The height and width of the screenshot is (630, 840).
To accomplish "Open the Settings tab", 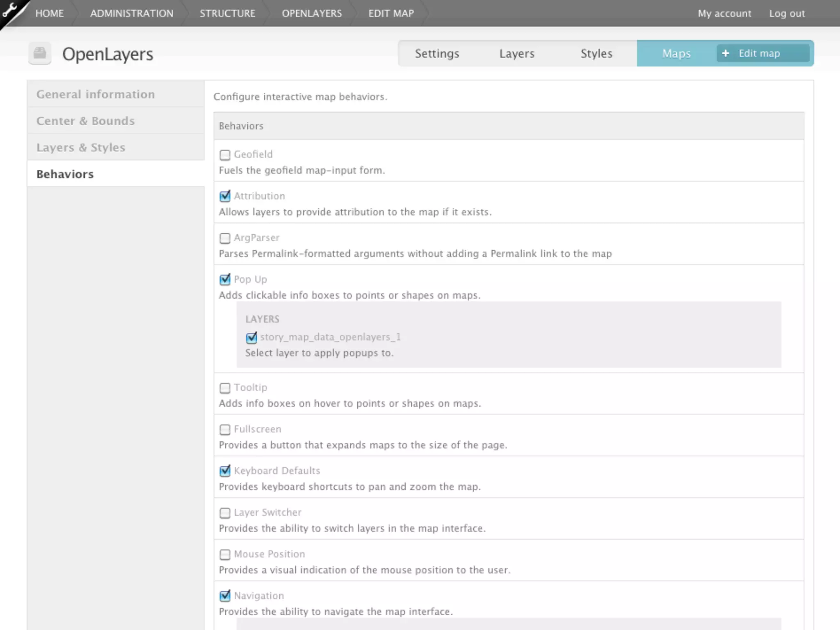I will [437, 53].
